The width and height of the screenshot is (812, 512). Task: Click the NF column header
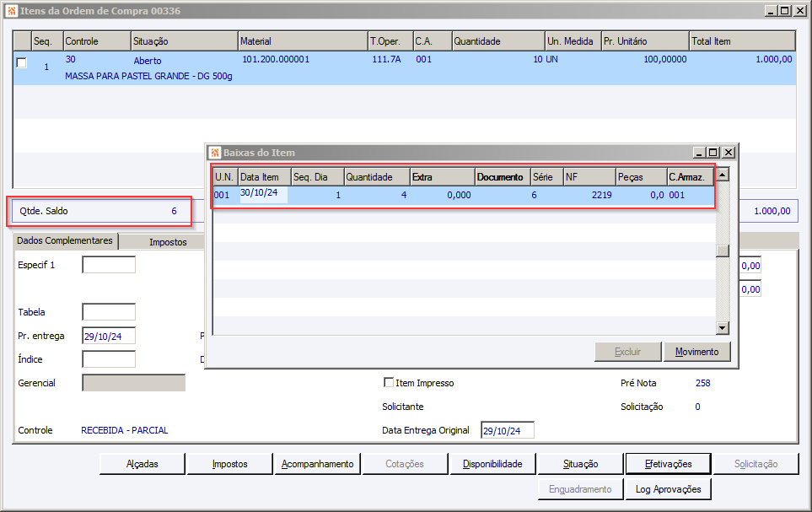[x=589, y=177]
